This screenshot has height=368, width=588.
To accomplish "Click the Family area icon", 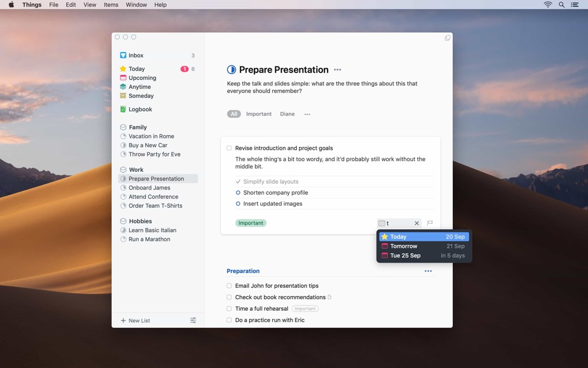I will click(x=123, y=127).
